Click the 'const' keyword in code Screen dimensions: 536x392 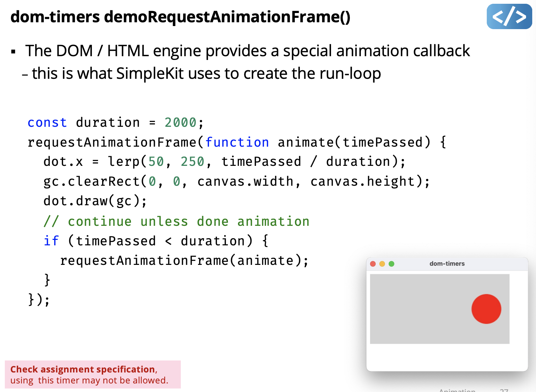click(47, 122)
